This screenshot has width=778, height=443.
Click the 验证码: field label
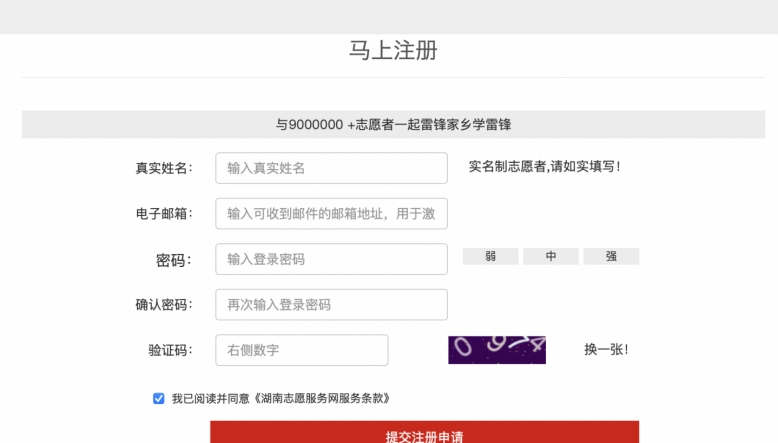click(170, 350)
